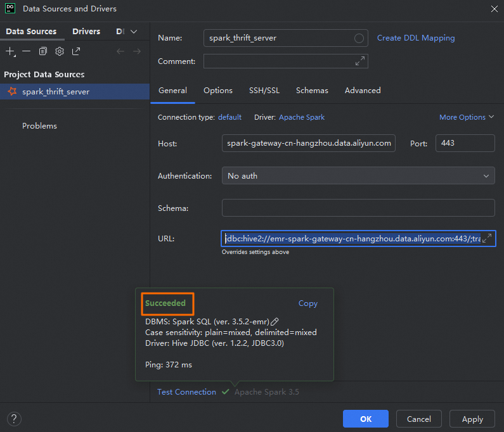The image size is (504, 432).
Task: Click 'Case sensitivity' result line
Action: pos(231,332)
